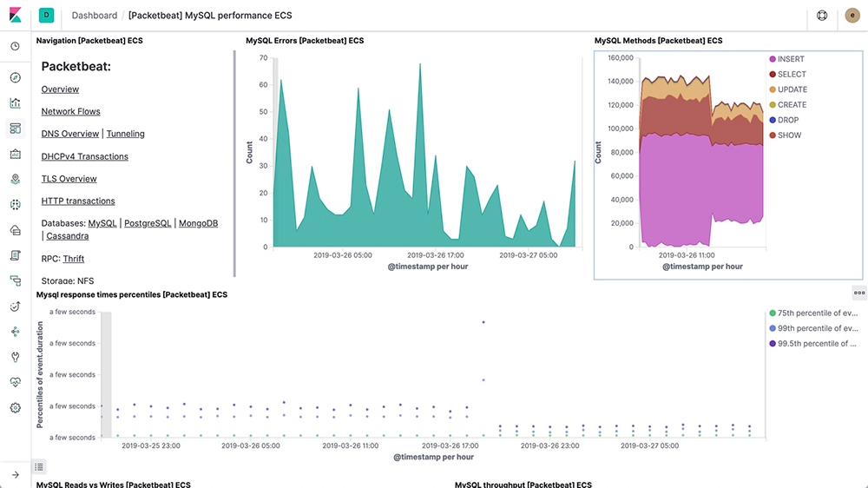Click the UPDATE legend color dot
This screenshot has width=868, height=488.
pos(773,89)
